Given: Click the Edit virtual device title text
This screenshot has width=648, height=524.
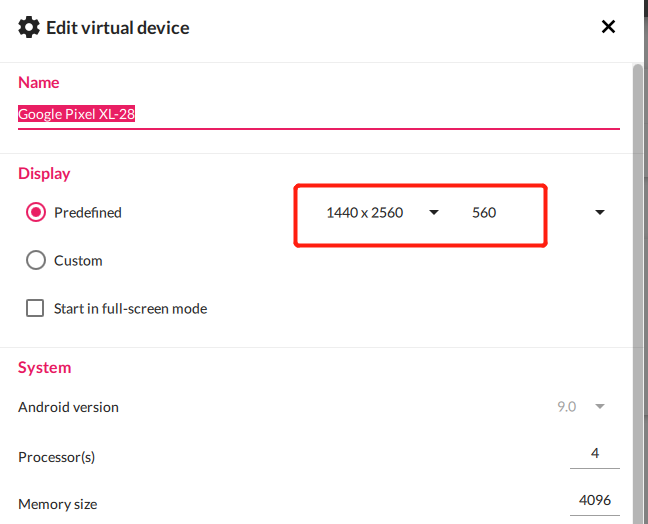Looking at the screenshot, I should coord(118,28).
